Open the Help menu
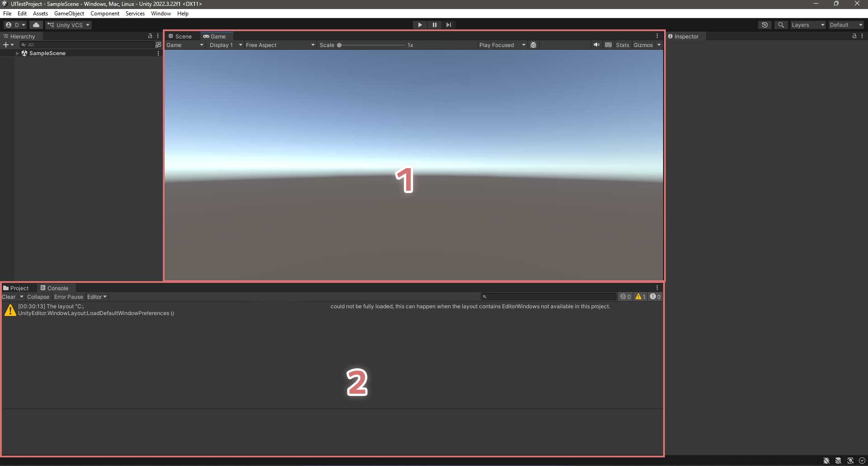 tap(183, 14)
